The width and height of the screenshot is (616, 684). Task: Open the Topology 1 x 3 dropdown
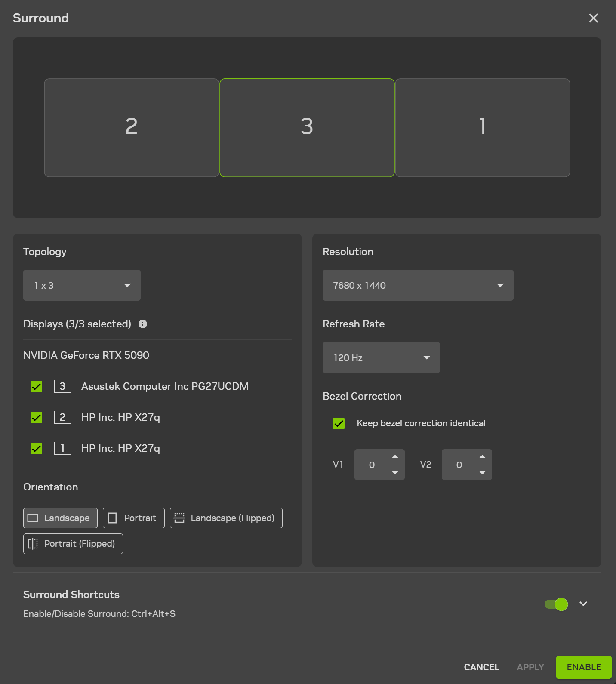82,285
